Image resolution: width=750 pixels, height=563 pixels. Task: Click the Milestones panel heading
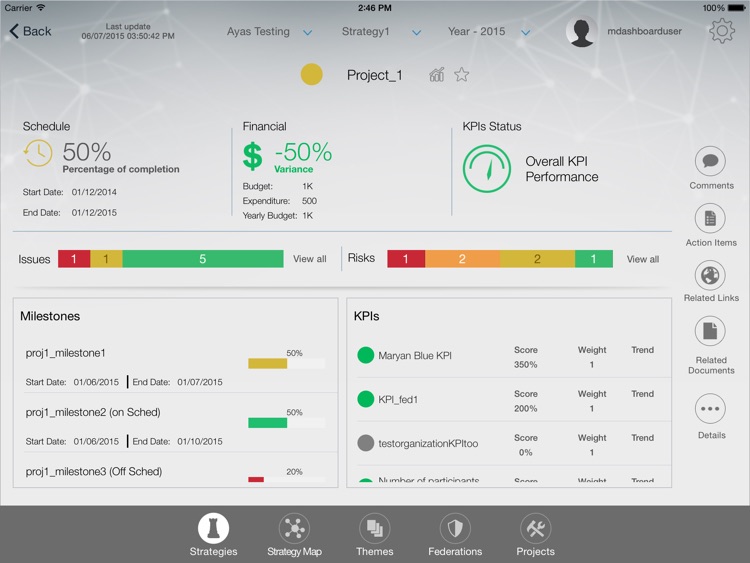[50, 316]
